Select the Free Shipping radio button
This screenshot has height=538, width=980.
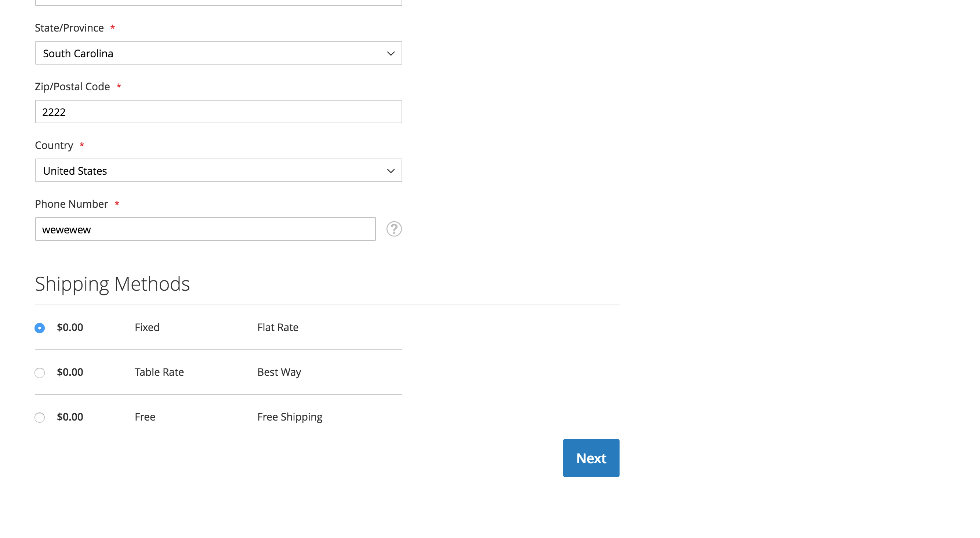tap(40, 417)
